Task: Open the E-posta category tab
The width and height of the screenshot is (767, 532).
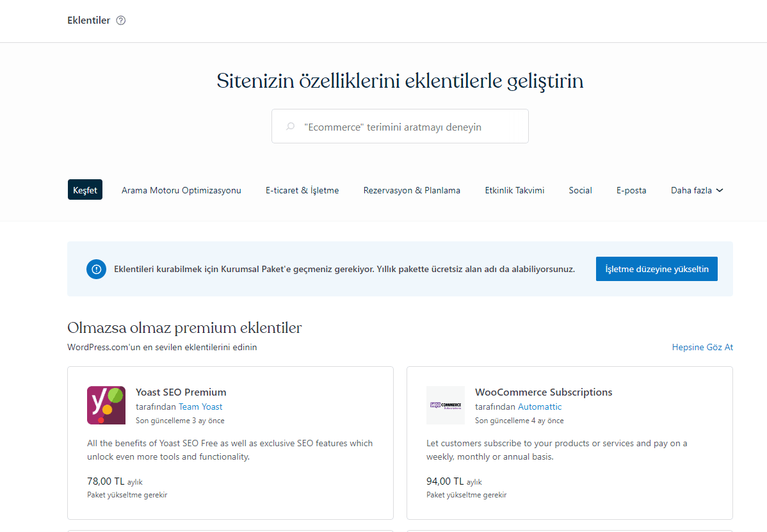Action: coord(631,190)
